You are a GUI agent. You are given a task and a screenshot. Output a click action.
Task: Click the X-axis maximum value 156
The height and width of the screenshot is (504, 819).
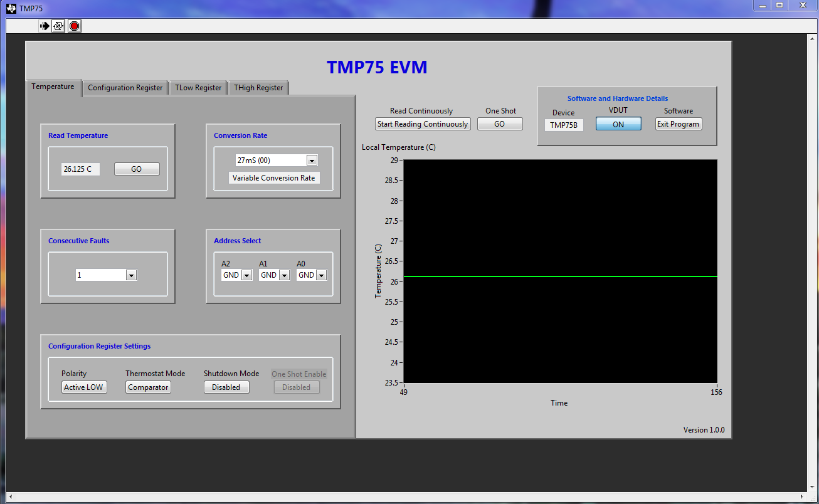click(x=716, y=392)
